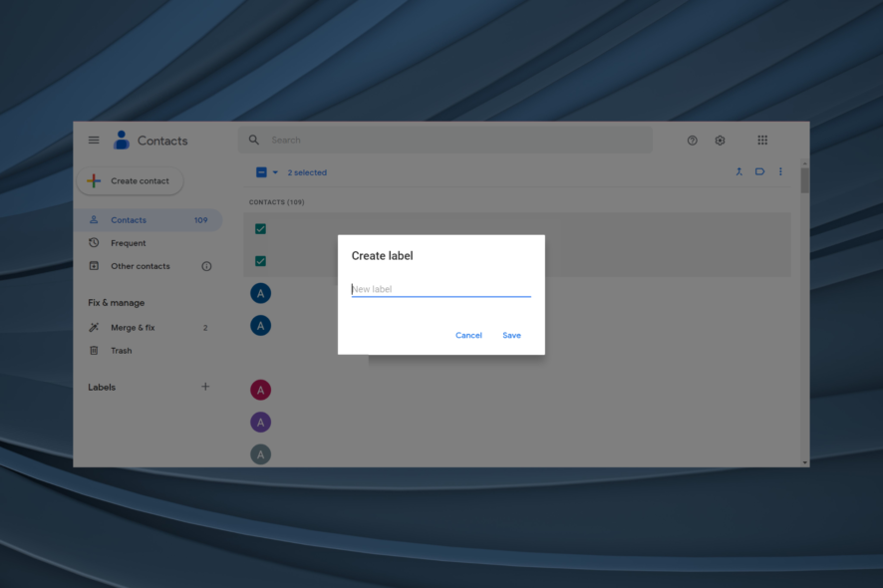The width and height of the screenshot is (883, 588).
Task: Open the Google apps grid
Action: pos(761,140)
